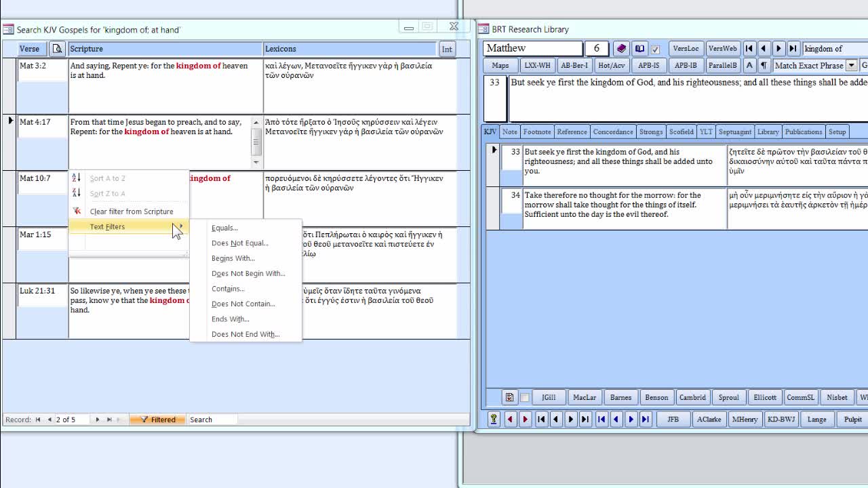Click the black last-record arrow in bottom toolbar
Screen dimensions: 868x488
585,420
